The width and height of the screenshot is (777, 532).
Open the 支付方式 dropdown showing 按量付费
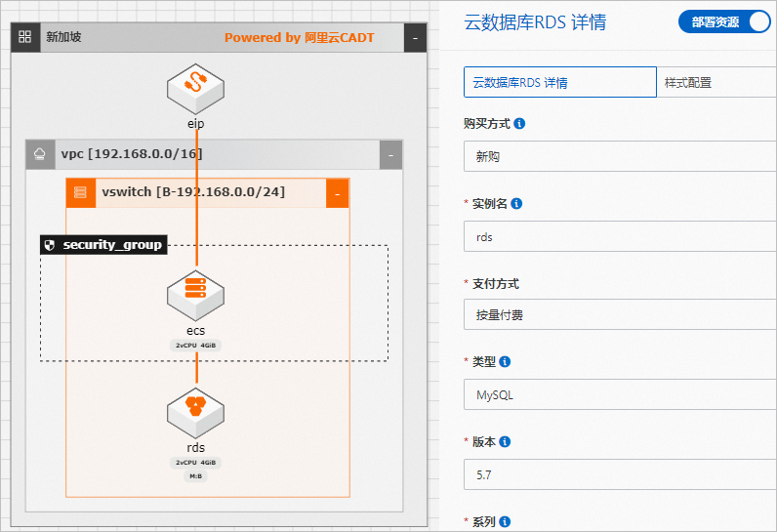pos(620,314)
